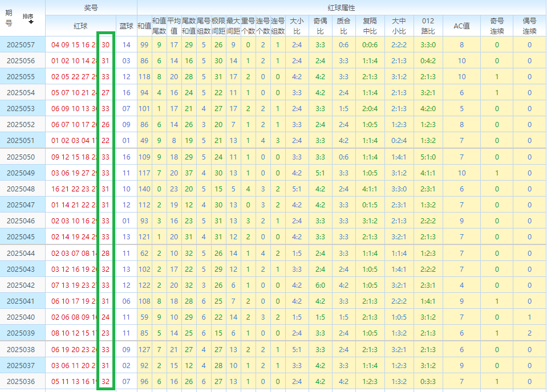Click the 奇偶比 column header
The width and height of the screenshot is (547, 392).
click(x=320, y=26)
